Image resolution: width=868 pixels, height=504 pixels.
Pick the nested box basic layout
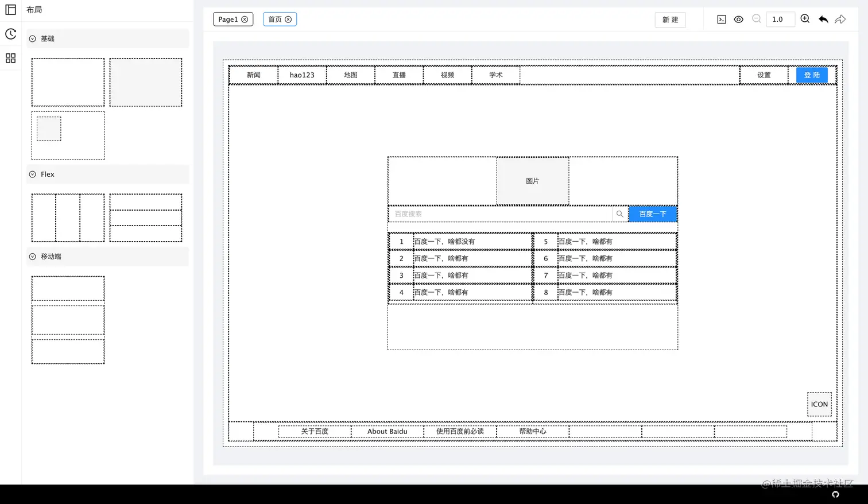(x=68, y=135)
